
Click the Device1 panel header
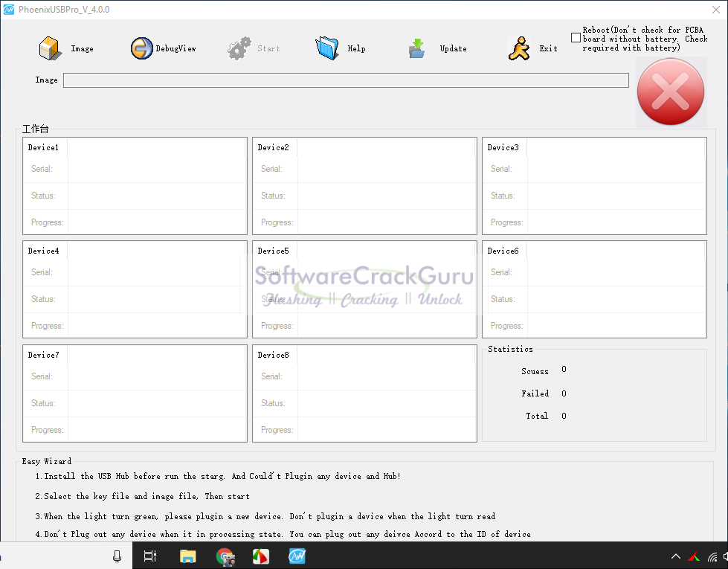coord(43,148)
